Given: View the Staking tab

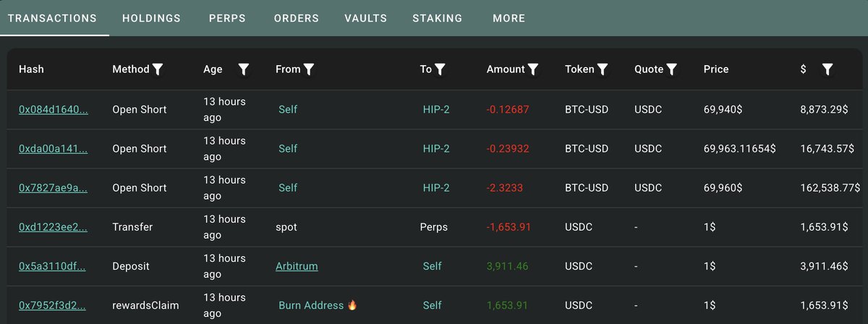Looking at the screenshot, I should point(437,18).
